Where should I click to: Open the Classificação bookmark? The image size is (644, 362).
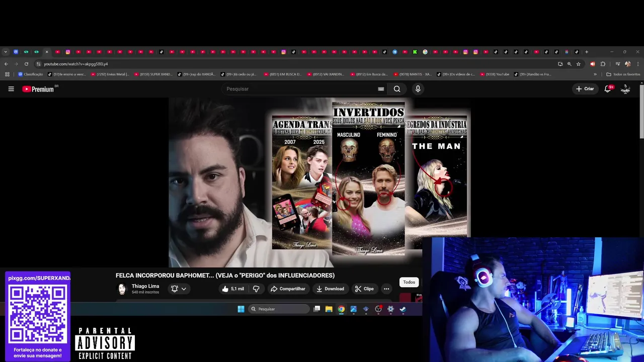pos(30,74)
